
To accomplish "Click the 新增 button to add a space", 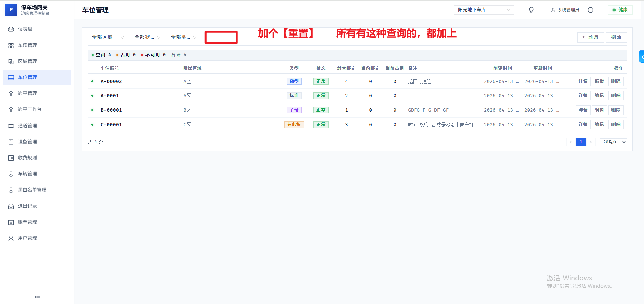I will [x=590, y=37].
